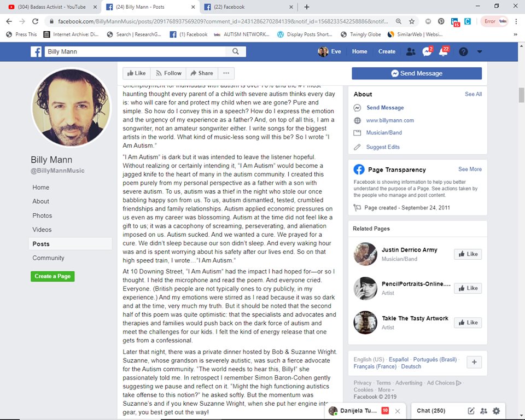Screen dimensions: 525x420
Task: Open Messenger icon in top bar
Action: [427, 51]
